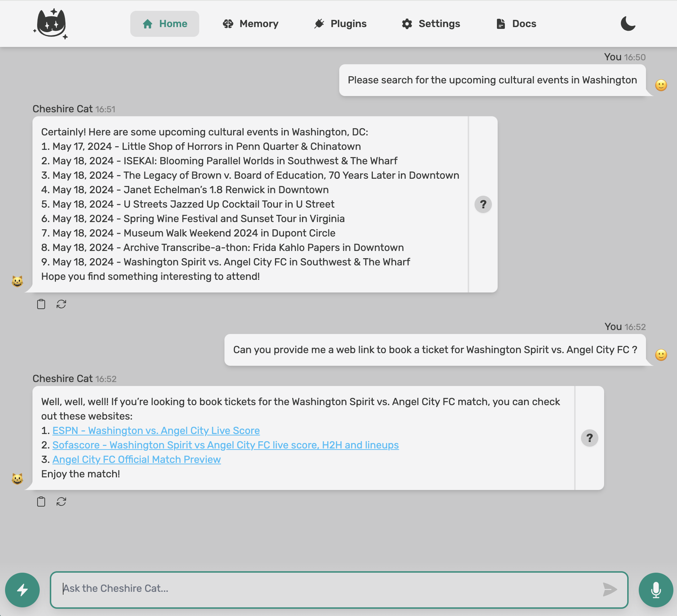The image size is (677, 616).
Task: Click the 'Little Shop of Horrors' event line
Action: (201, 146)
